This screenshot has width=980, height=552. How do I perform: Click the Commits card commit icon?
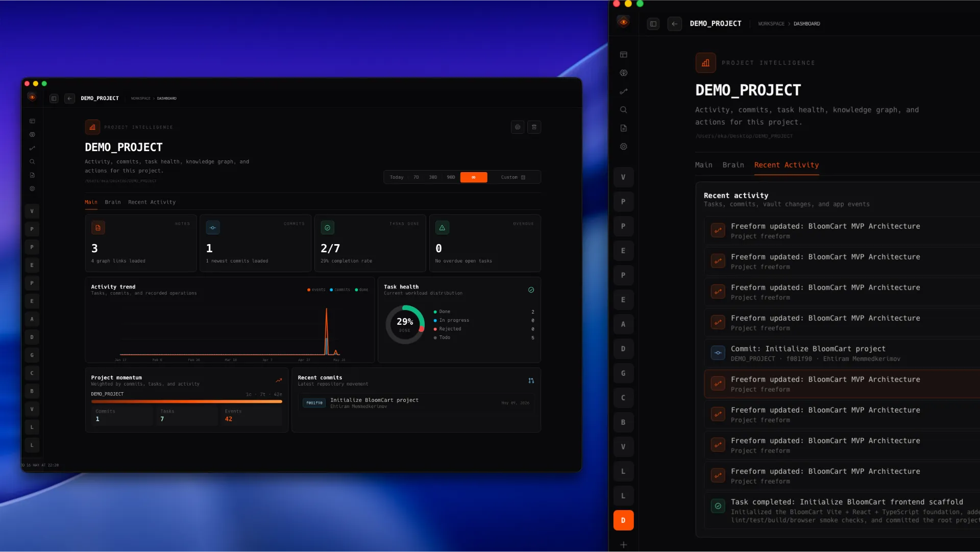[213, 228]
